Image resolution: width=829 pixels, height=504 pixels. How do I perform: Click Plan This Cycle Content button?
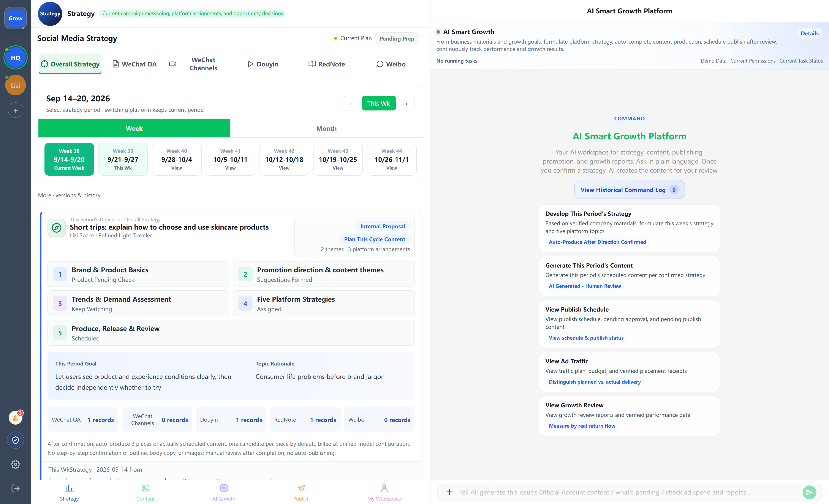[x=375, y=239]
